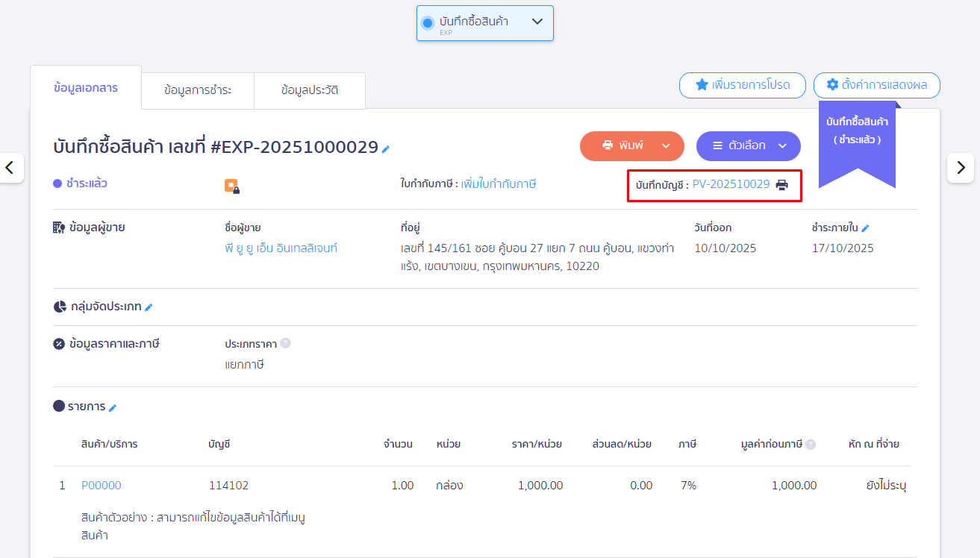Click the help icon beside ประเภทราคา
Image resolution: width=980 pixels, height=558 pixels.
285,344
